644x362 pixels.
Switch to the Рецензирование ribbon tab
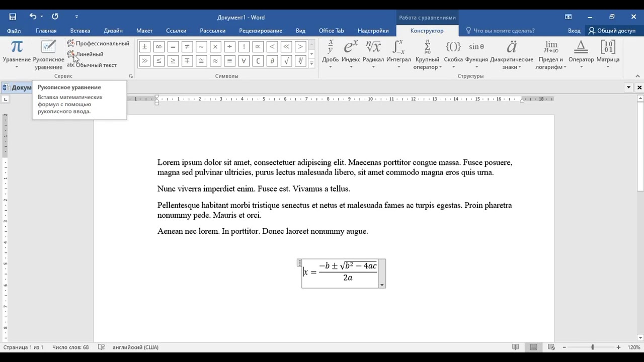[x=261, y=31]
